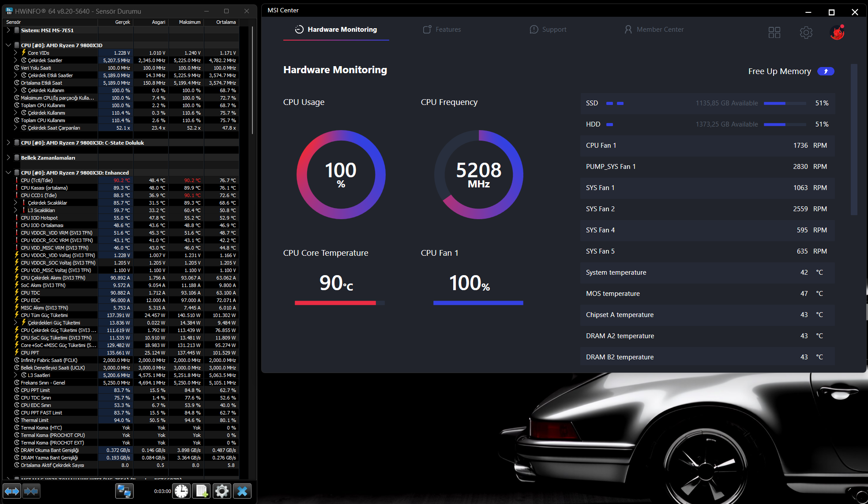The image size is (868, 504).
Task: Toggle the Free Up Memory button
Action: coord(826,71)
